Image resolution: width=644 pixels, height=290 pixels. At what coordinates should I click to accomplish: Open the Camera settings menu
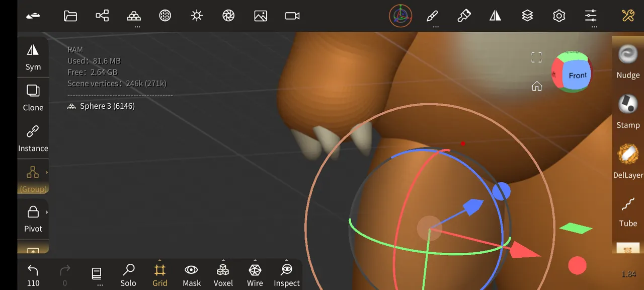coord(292,16)
